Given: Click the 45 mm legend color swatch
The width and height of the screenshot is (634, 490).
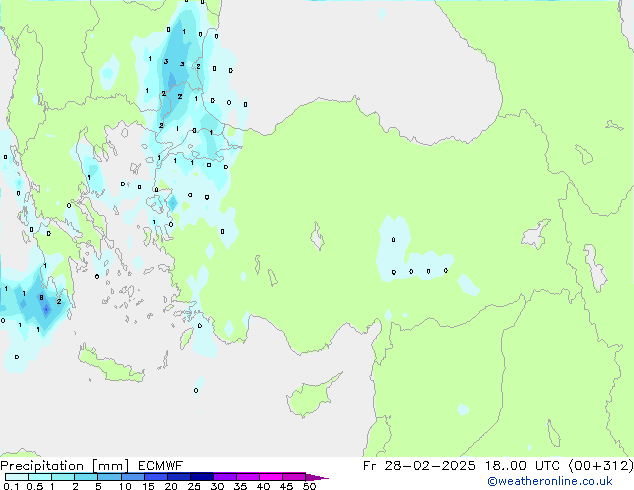Looking at the screenshot, I should (x=294, y=477).
